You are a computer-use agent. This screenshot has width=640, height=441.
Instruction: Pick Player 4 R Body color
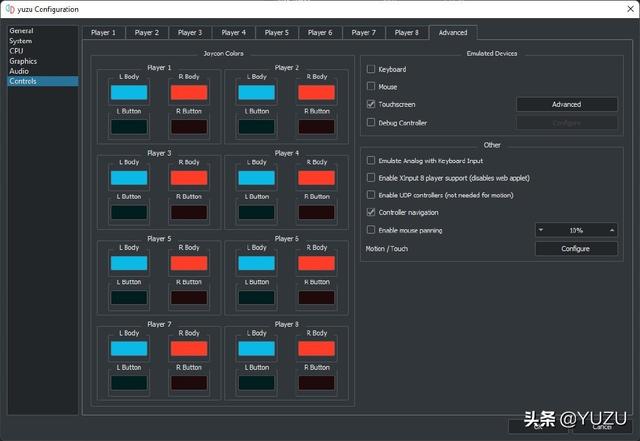[317, 178]
